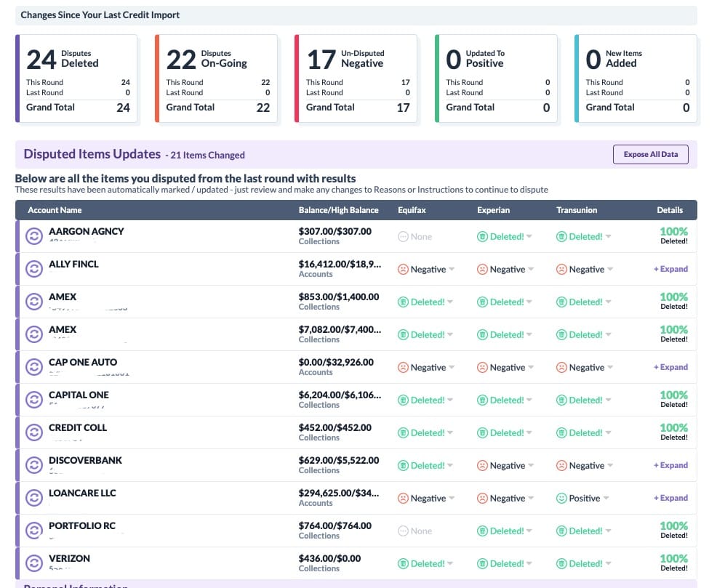Click the Account Name column header
The height and width of the screenshot is (588, 717).
tap(55, 210)
